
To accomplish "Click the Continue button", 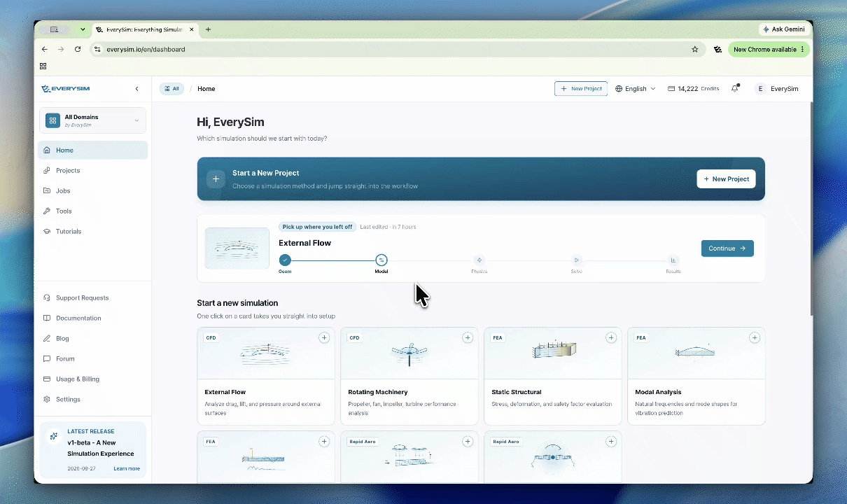I will click(x=727, y=248).
